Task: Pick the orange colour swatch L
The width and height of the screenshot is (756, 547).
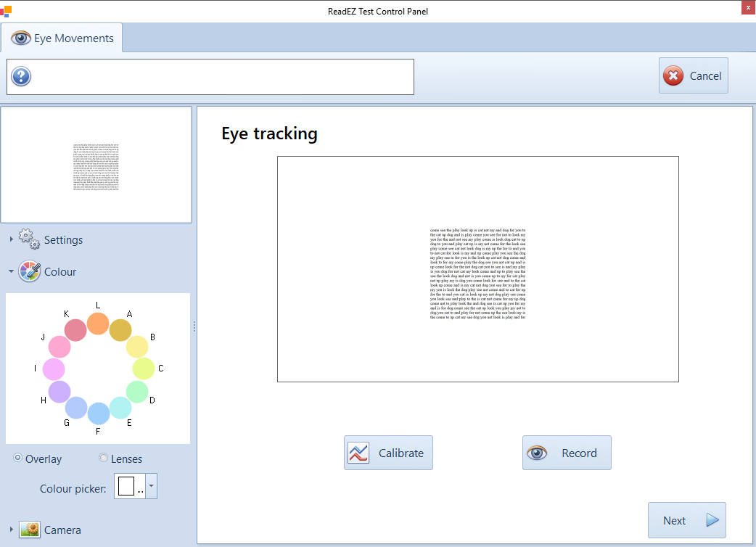Action: point(98,324)
